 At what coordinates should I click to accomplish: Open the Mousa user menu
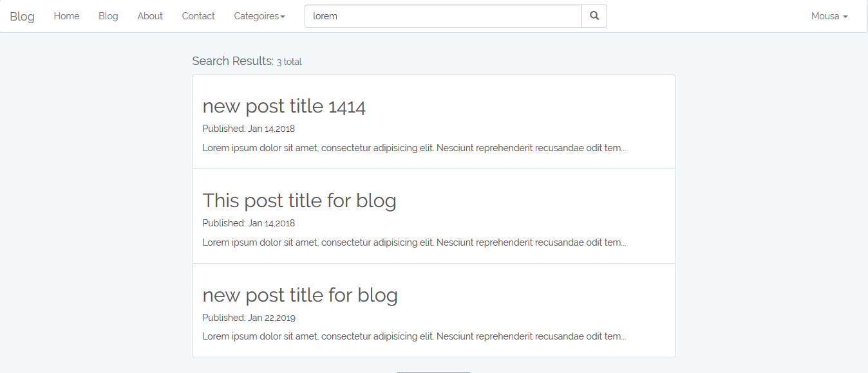pyautogui.click(x=829, y=16)
